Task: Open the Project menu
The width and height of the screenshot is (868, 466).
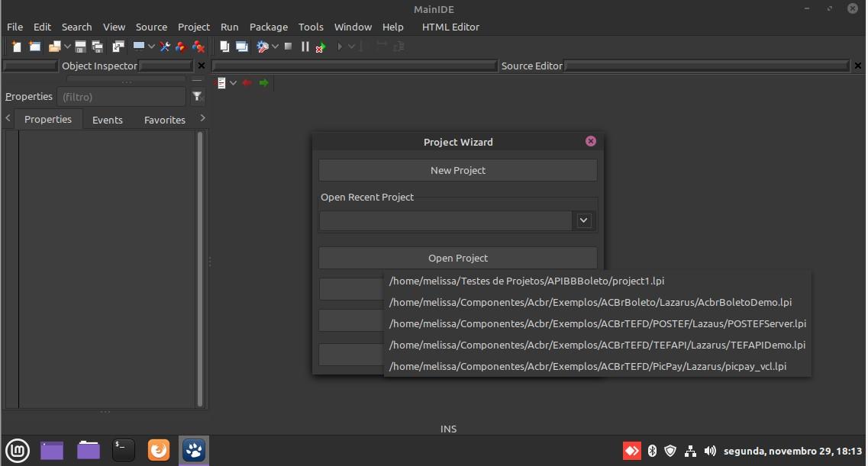Action: pos(193,27)
